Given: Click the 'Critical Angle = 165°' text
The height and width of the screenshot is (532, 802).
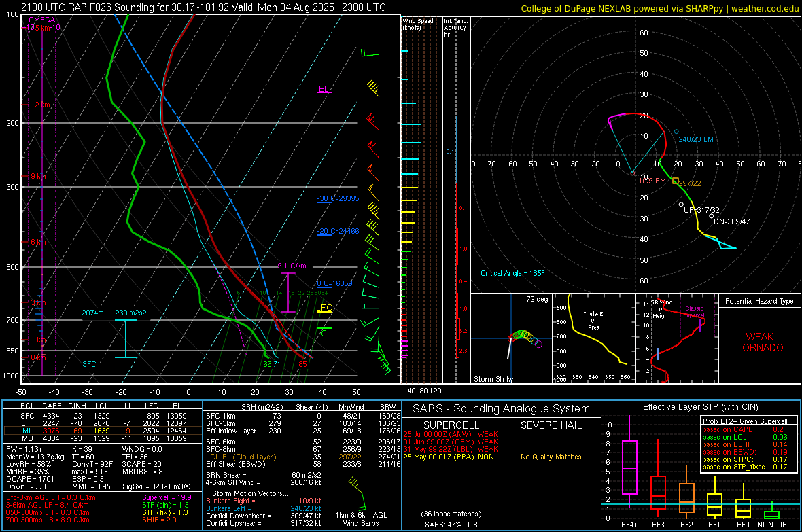Looking at the screenshot, I should tap(512, 273).
